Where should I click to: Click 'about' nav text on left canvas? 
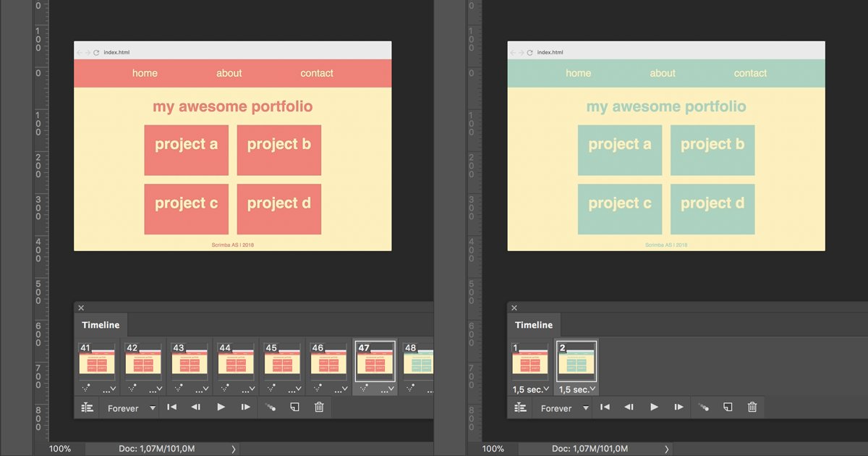[x=229, y=73]
